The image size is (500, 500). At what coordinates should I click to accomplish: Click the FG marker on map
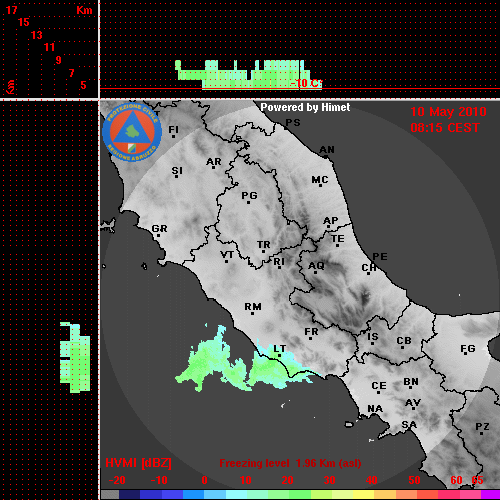click(468, 349)
